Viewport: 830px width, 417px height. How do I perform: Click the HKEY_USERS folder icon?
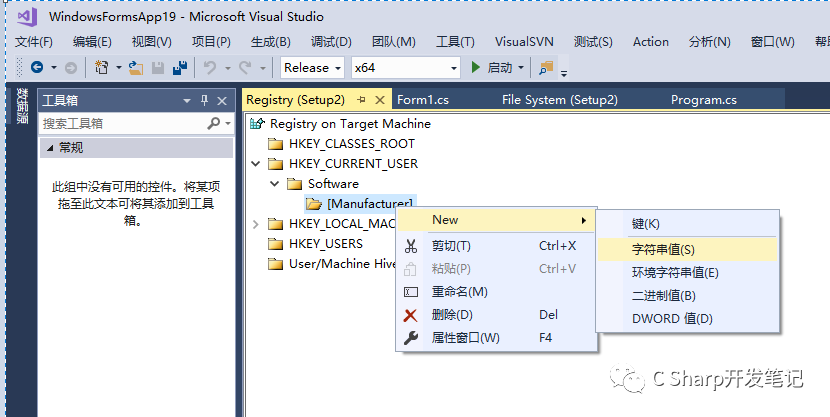coord(275,244)
